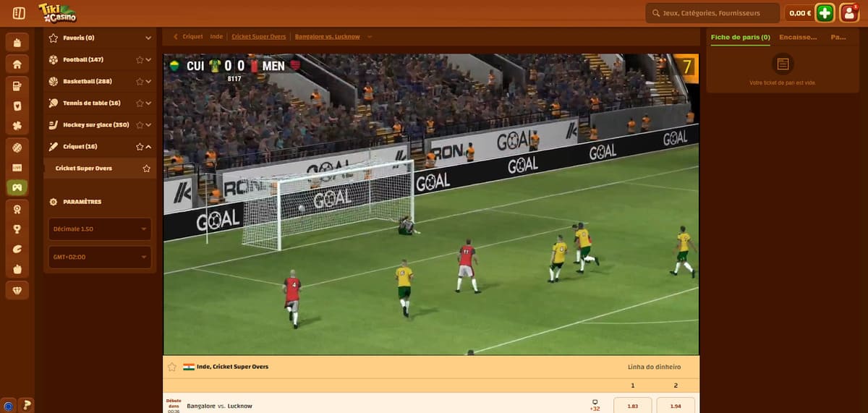Click the 1.83 odds button
The height and width of the screenshot is (413, 868).
632,406
